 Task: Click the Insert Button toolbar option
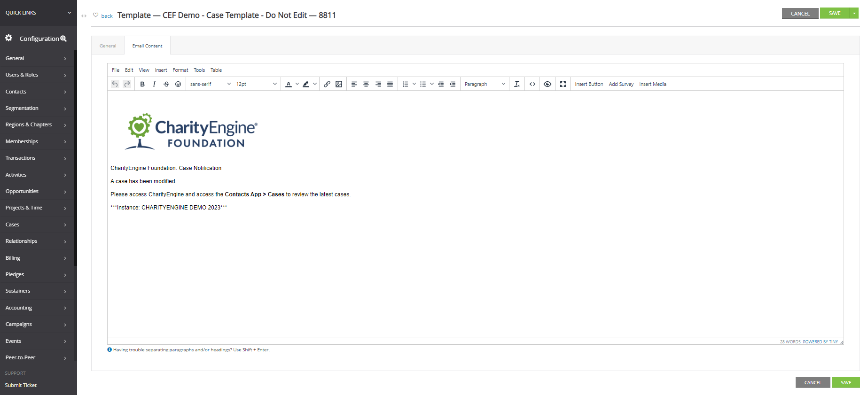coord(589,84)
